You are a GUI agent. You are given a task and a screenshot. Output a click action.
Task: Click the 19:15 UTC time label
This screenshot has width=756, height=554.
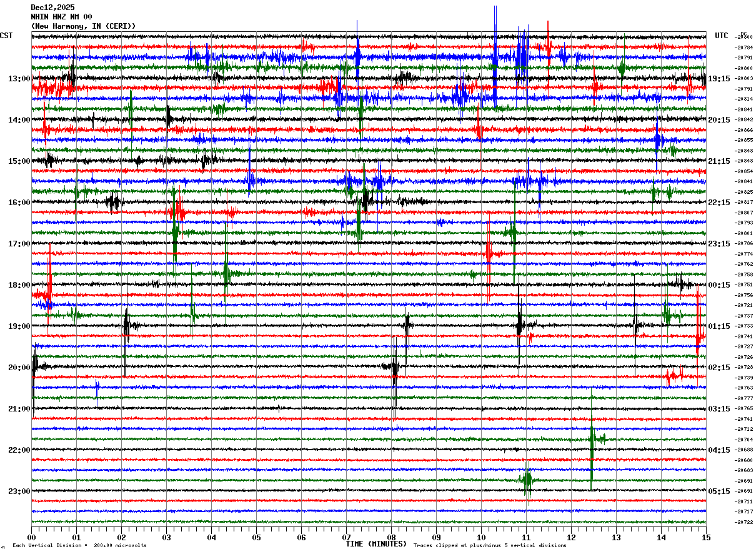pyautogui.click(x=719, y=79)
